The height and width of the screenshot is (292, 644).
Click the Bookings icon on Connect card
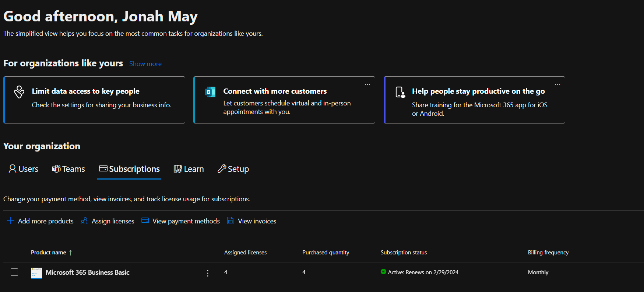[x=210, y=92]
